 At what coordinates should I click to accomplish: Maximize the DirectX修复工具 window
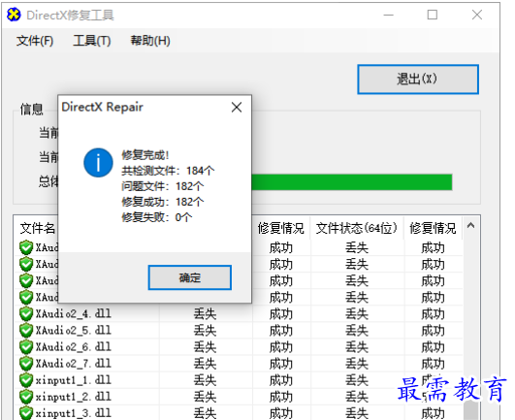pos(433,15)
